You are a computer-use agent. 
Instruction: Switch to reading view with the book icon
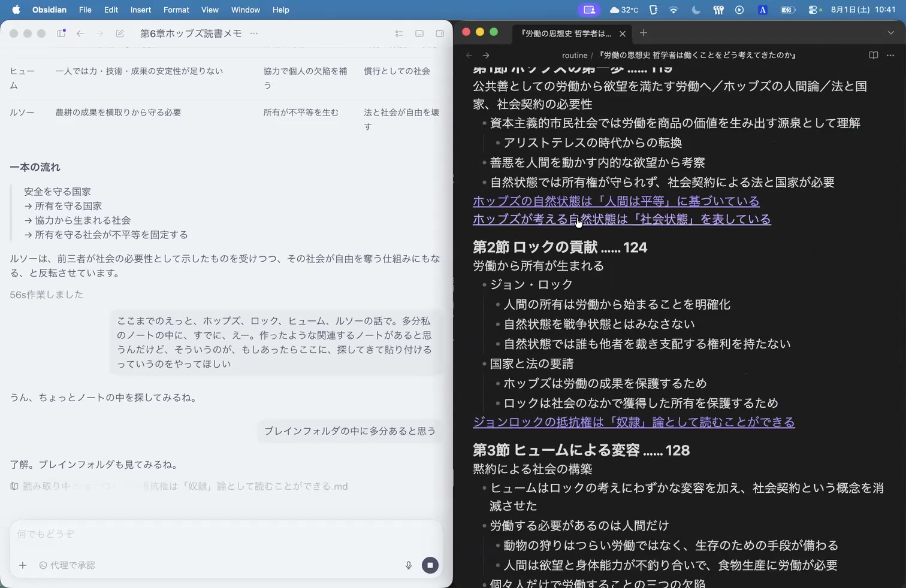[874, 55]
